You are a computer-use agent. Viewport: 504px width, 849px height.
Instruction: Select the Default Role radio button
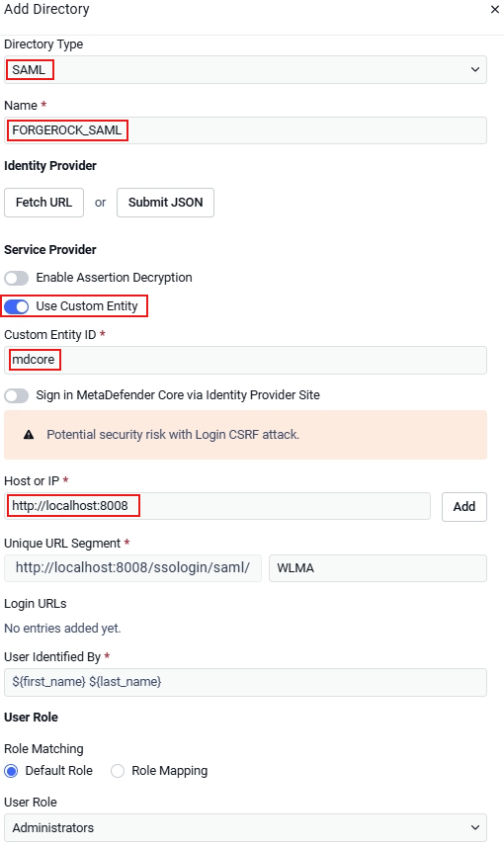[x=11, y=771]
